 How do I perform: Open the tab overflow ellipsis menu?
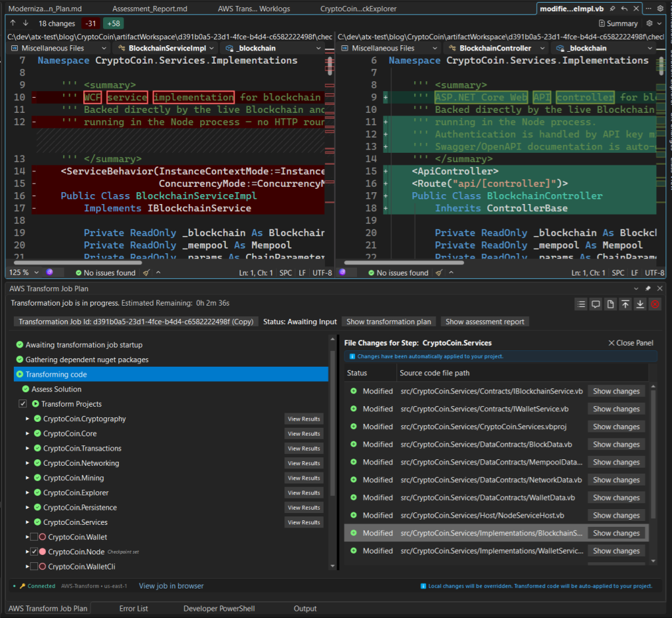click(648, 9)
